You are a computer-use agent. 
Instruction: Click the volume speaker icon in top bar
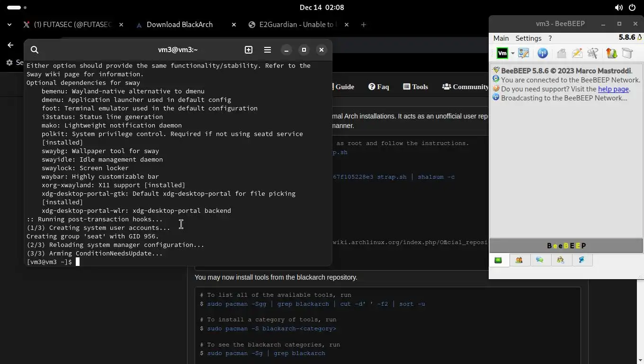click(619, 8)
